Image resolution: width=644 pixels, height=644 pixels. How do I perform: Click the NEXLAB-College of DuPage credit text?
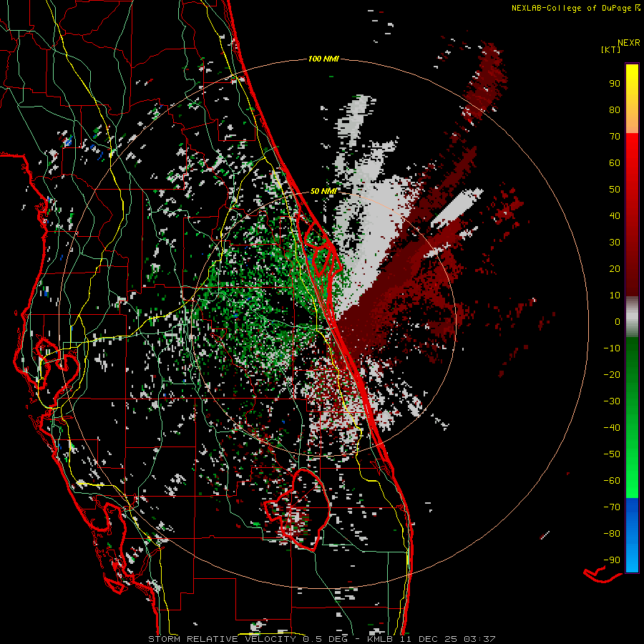575,8
